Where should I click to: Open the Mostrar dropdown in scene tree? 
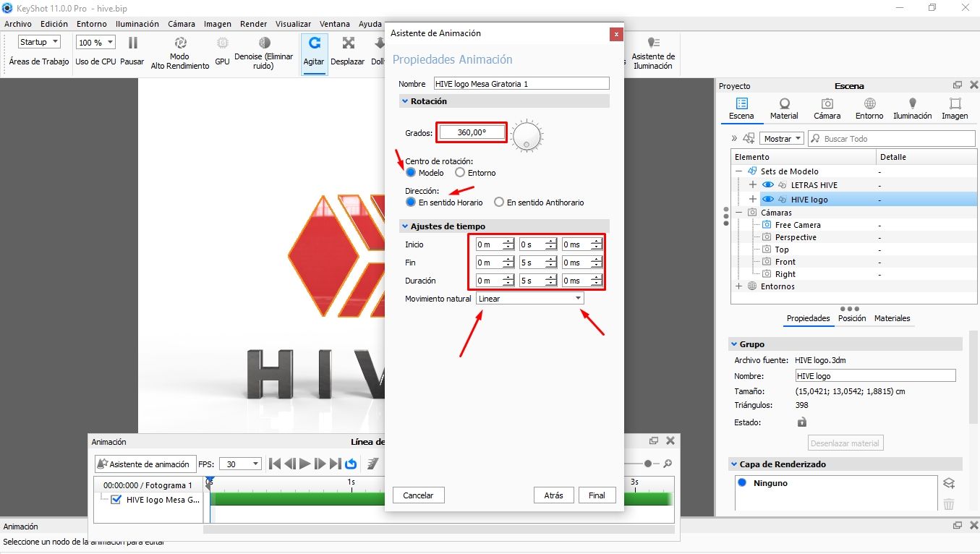(x=782, y=138)
